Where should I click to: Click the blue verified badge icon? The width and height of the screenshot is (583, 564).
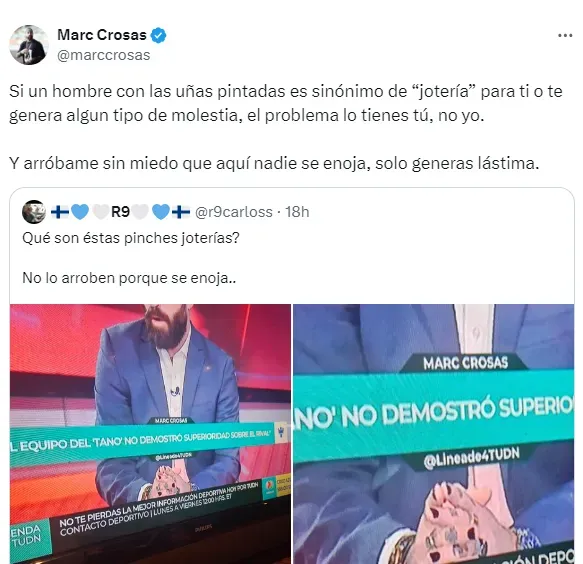point(158,35)
